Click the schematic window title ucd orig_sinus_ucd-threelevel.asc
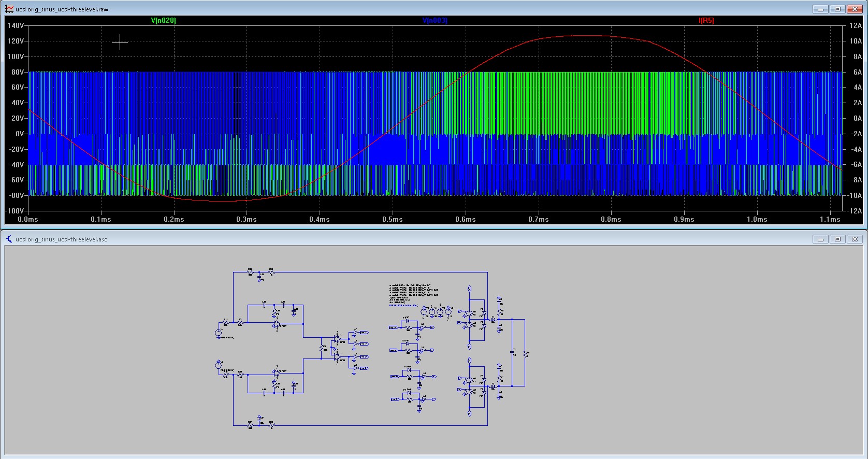The width and height of the screenshot is (868, 459). click(62, 239)
